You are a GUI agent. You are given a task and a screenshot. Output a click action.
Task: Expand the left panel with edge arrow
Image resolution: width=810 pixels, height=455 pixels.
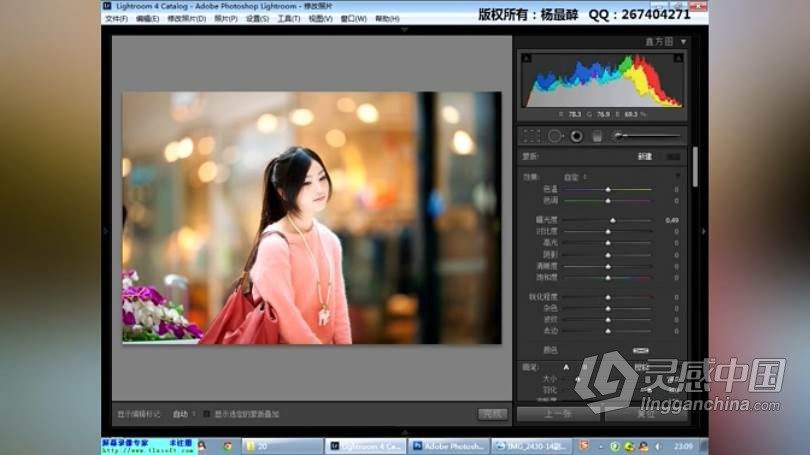106,231
